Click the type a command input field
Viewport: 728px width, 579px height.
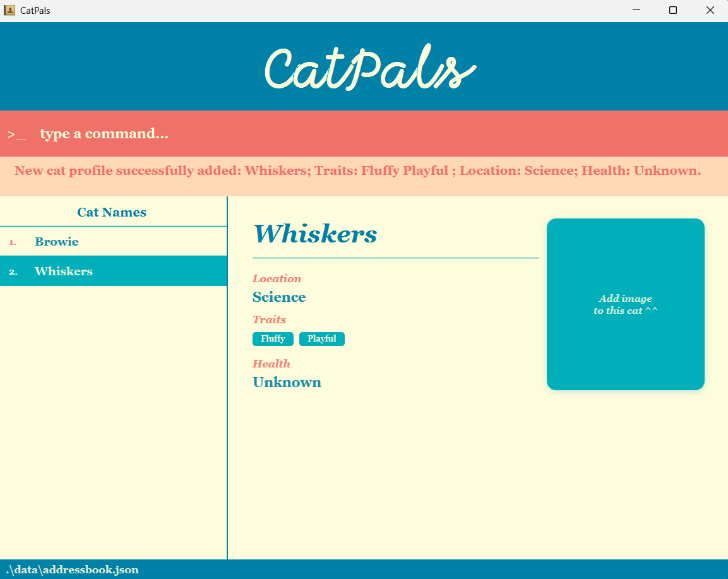[x=104, y=133]
